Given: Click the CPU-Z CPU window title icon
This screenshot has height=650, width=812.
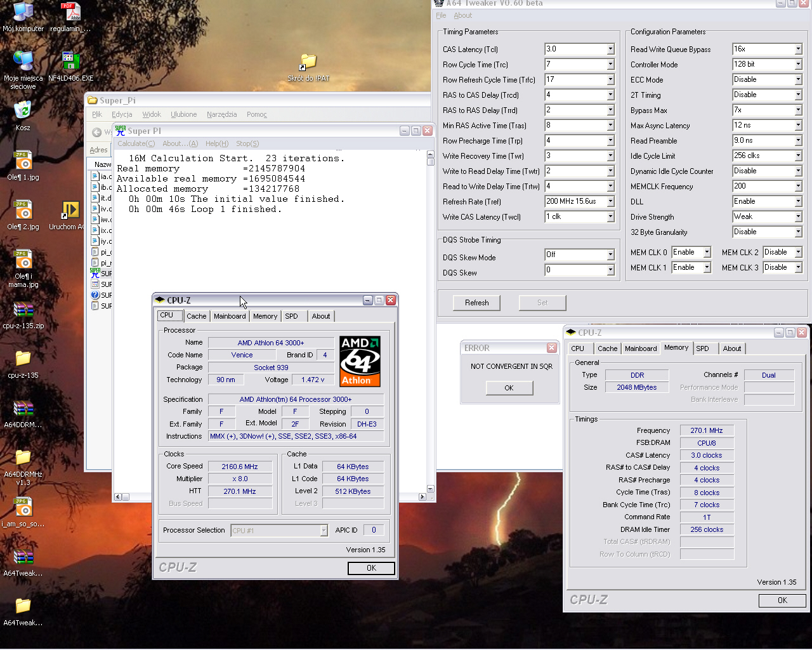Looking at the screenshot, I should [160, 300].
